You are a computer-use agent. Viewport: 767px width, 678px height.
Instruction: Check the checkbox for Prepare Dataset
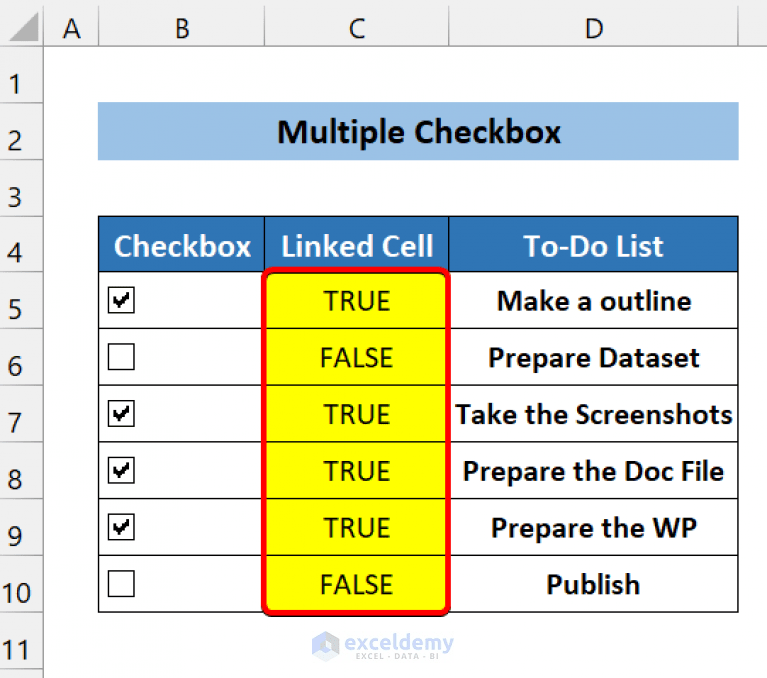coord(121,357)
